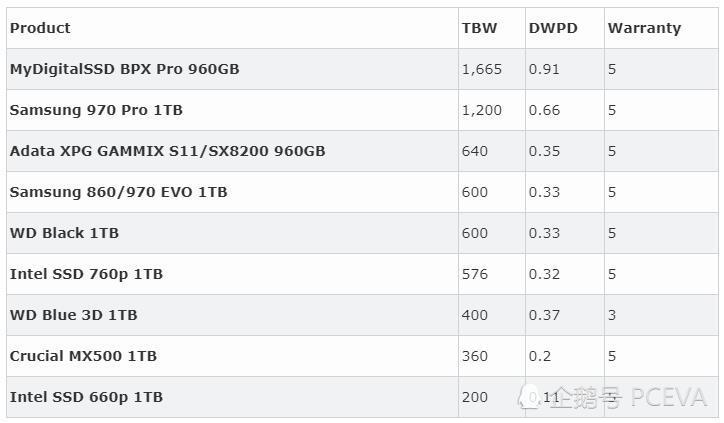
Task: Click the Product column header
Action: tap(40, 28)
